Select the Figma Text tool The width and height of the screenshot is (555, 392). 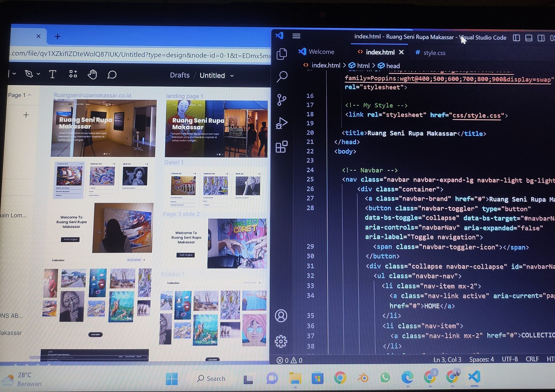[52, 74]
